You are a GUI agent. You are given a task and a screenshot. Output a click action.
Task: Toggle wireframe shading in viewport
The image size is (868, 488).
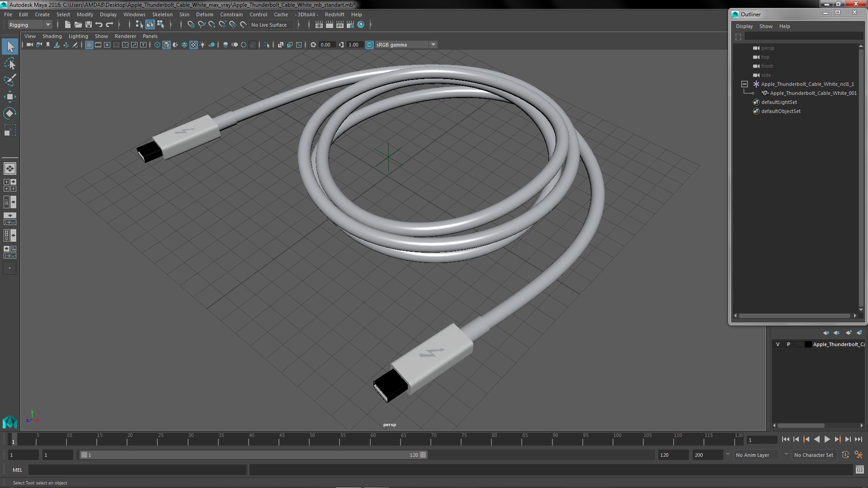coord(157,45)
